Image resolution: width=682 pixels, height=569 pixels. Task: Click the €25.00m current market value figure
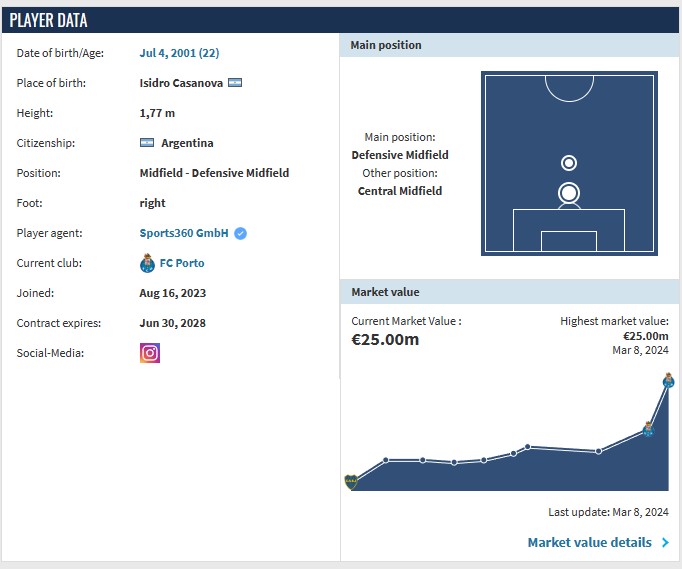(385, 340)
